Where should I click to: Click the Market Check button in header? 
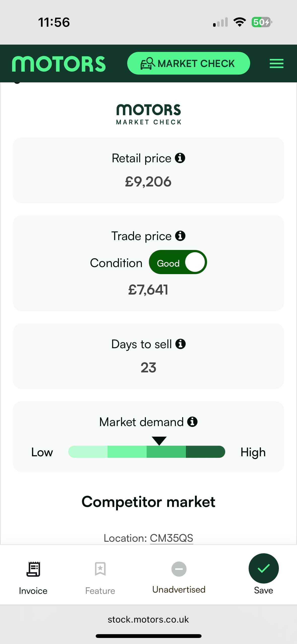188,63
